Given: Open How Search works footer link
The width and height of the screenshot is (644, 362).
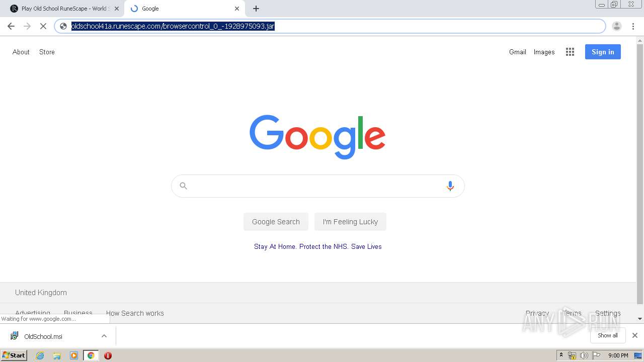Looking at the screenshot, I should point(135,313).
